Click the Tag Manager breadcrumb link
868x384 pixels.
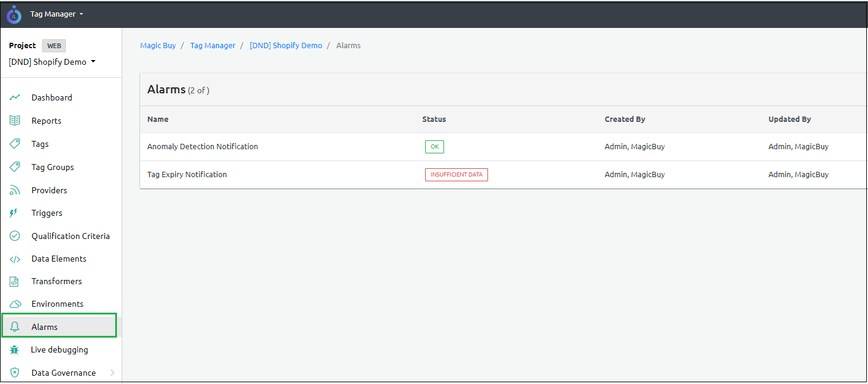[213, 45]
